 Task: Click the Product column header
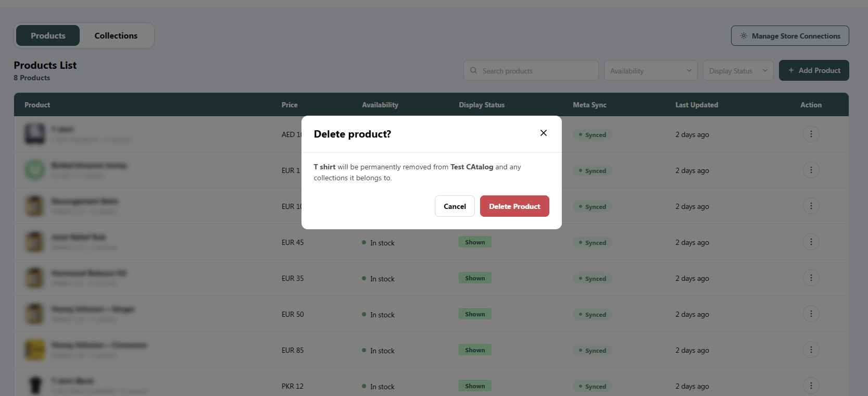[x=37, y=105]
